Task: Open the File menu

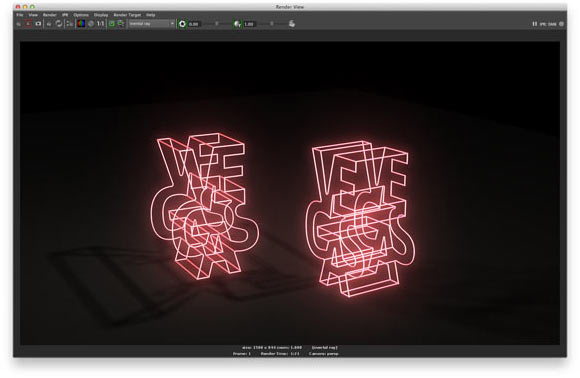Action: [x=20, y=15]
